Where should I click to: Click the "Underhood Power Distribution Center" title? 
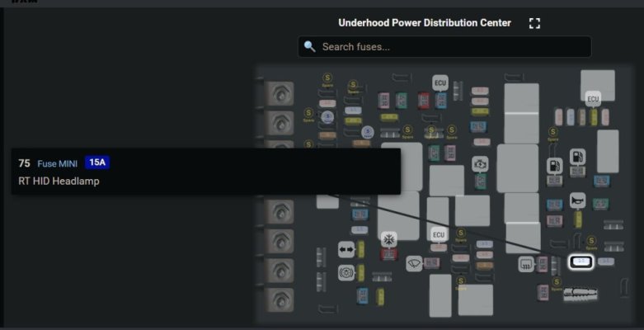click(425, 23)
